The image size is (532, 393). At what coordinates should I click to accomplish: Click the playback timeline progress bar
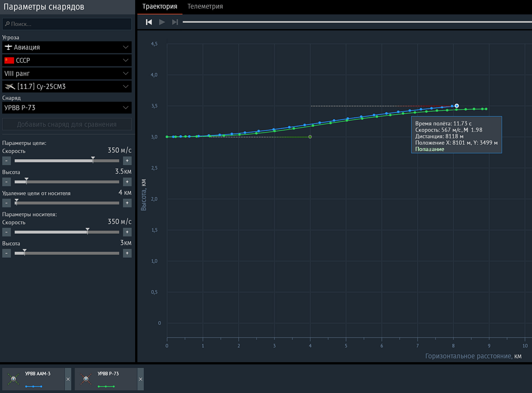357,22
